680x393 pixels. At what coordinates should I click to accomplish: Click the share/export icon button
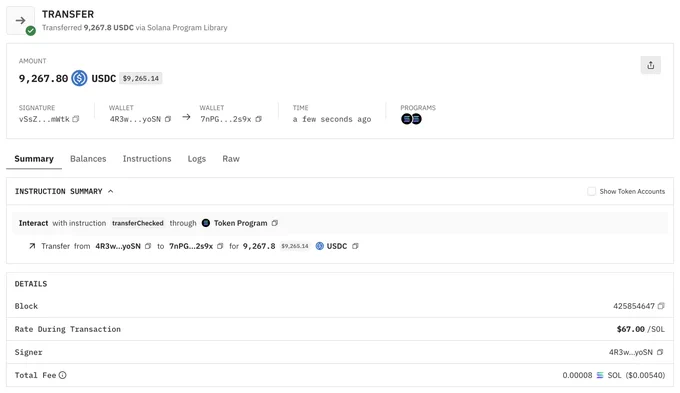click(x=651, y=66)
